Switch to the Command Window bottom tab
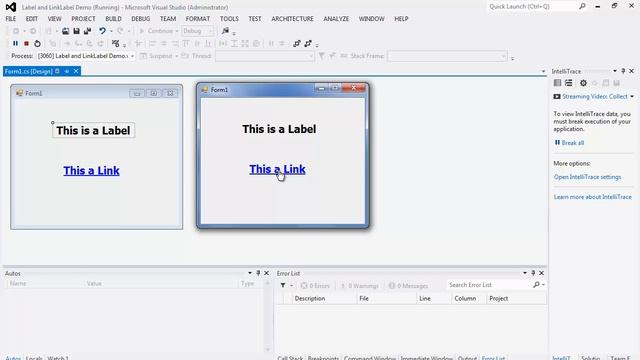 (x=370, y=358)
